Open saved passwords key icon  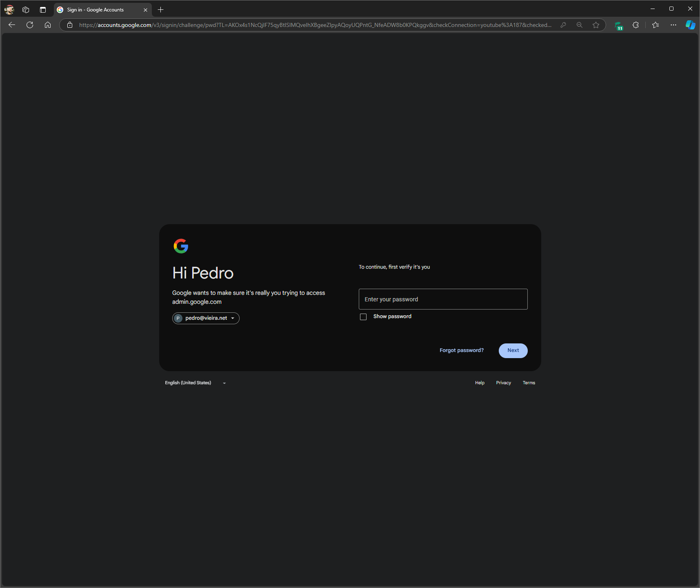pyautogui.click(x=563, y=25)
